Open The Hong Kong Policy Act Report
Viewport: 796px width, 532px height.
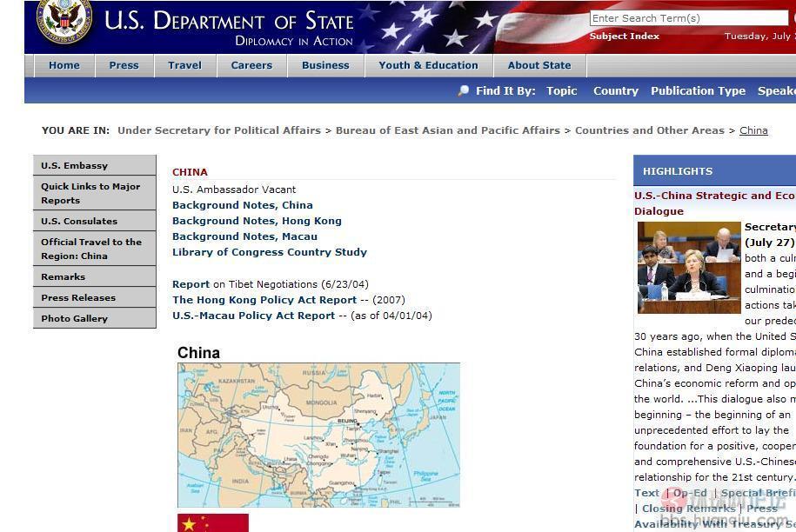[264, 300]
